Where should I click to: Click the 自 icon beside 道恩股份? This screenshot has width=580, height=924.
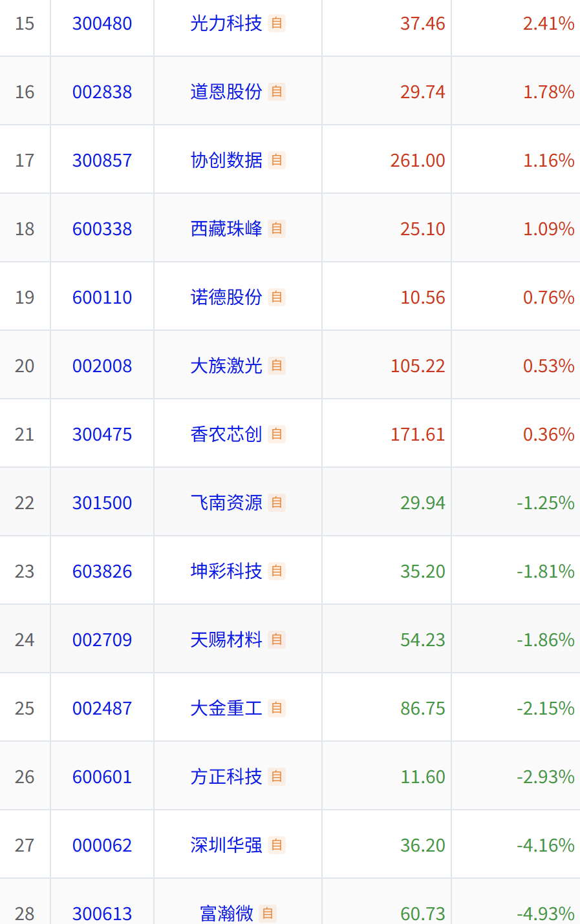point(277,92)
